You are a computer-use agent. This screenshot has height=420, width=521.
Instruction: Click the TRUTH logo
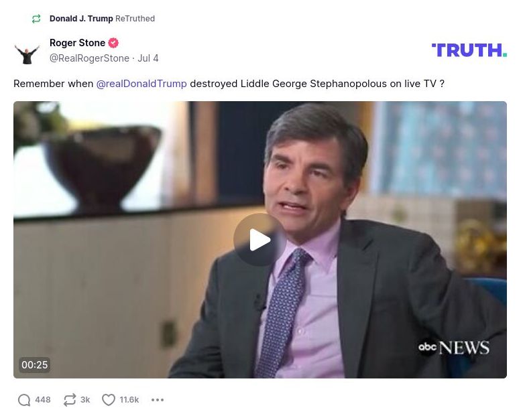(469, 50)
